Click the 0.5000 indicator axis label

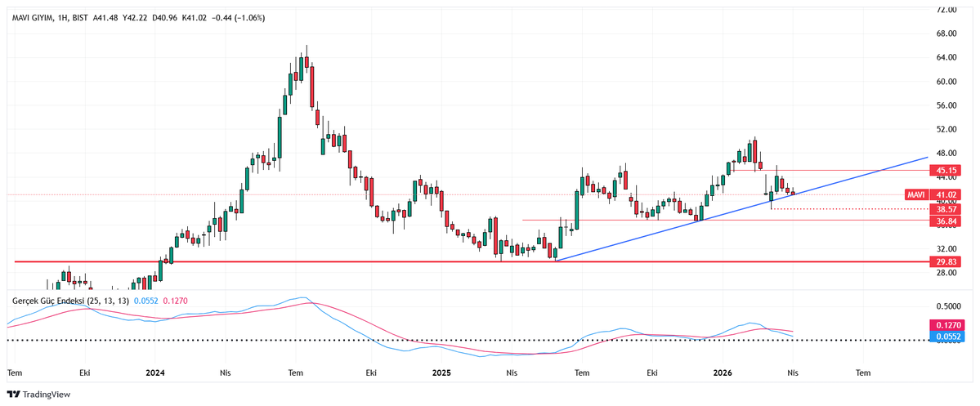947,306
